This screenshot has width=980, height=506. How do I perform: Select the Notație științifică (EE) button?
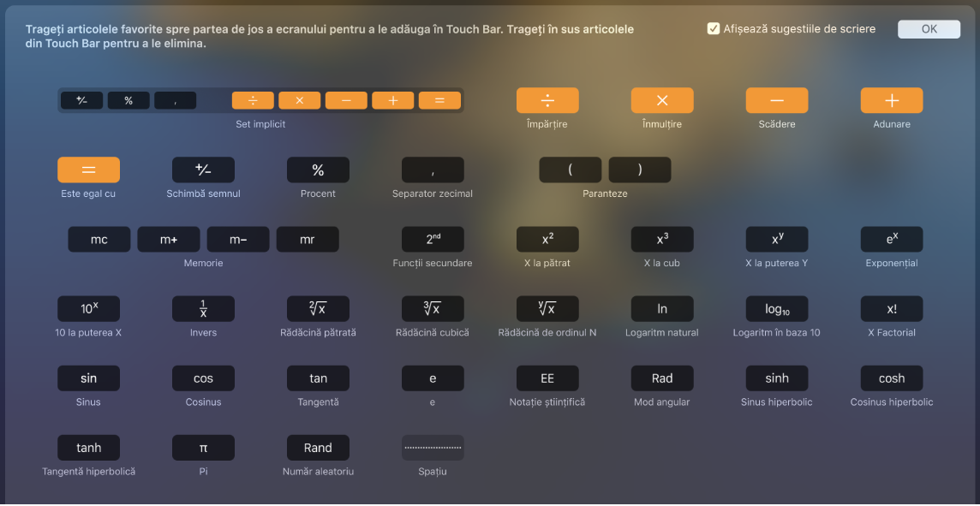(547, 378)
